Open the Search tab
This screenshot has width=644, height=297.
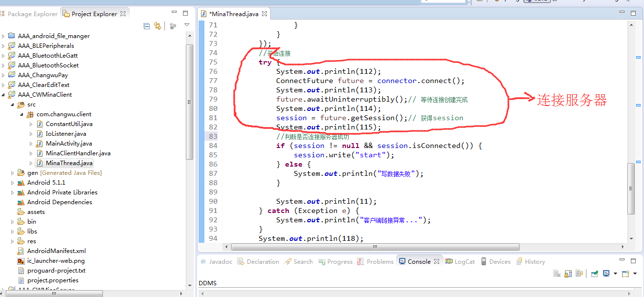[299, 262]
